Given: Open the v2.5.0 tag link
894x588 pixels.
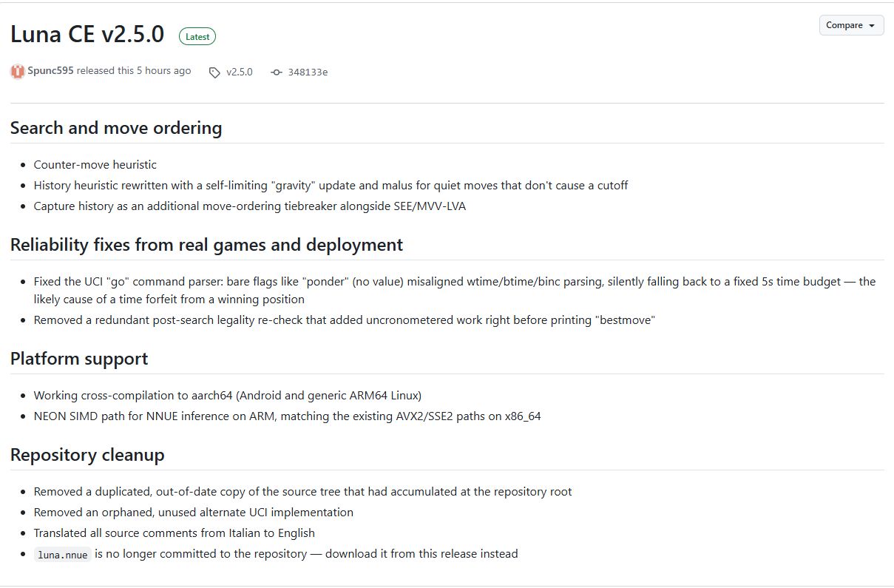Looking at the screenshot, I should point(240,72).
